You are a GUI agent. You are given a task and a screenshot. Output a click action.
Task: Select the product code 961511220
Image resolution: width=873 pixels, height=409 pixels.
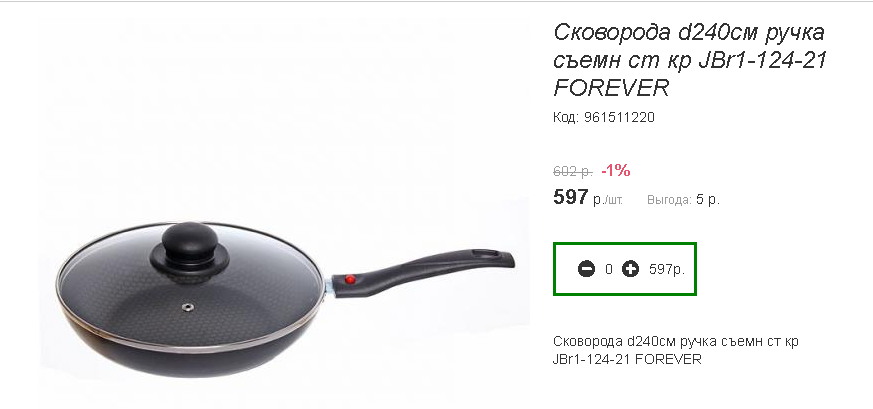click(x=619, y=117)
